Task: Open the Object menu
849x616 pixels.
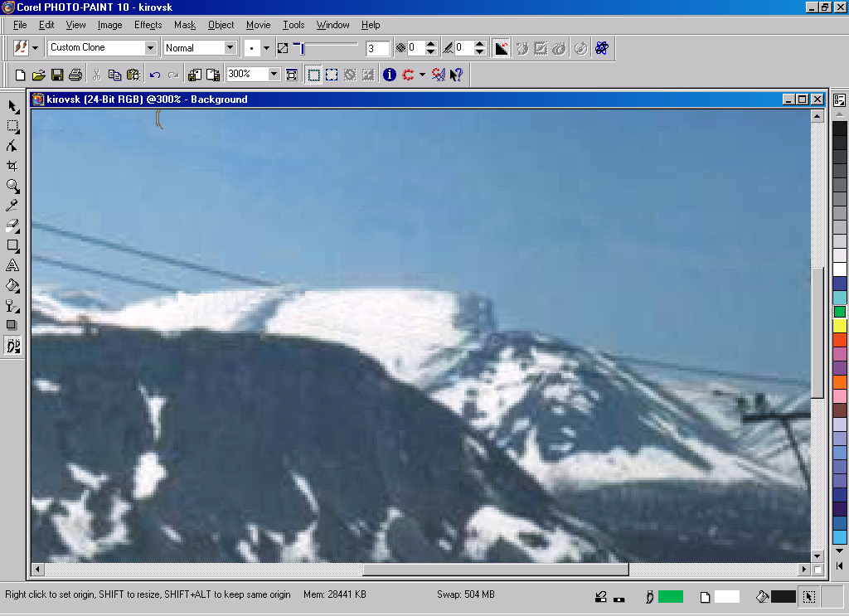Action: 221,25
